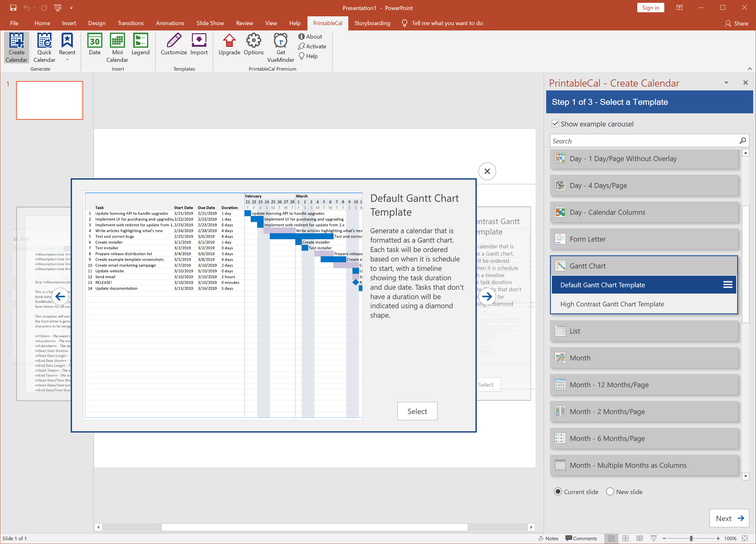The height and width of the screenshot is (544, 756).
Task: Expand Month - 6 Months/Page category
Action: [644, 439]
